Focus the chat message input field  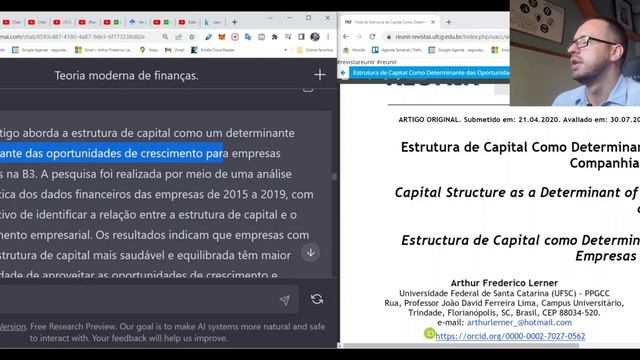(149, 300)
